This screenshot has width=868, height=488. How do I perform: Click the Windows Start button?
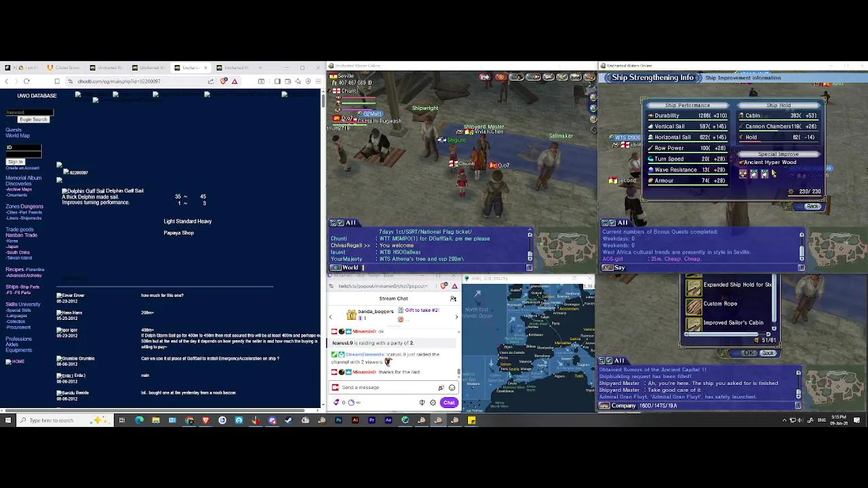7,420
